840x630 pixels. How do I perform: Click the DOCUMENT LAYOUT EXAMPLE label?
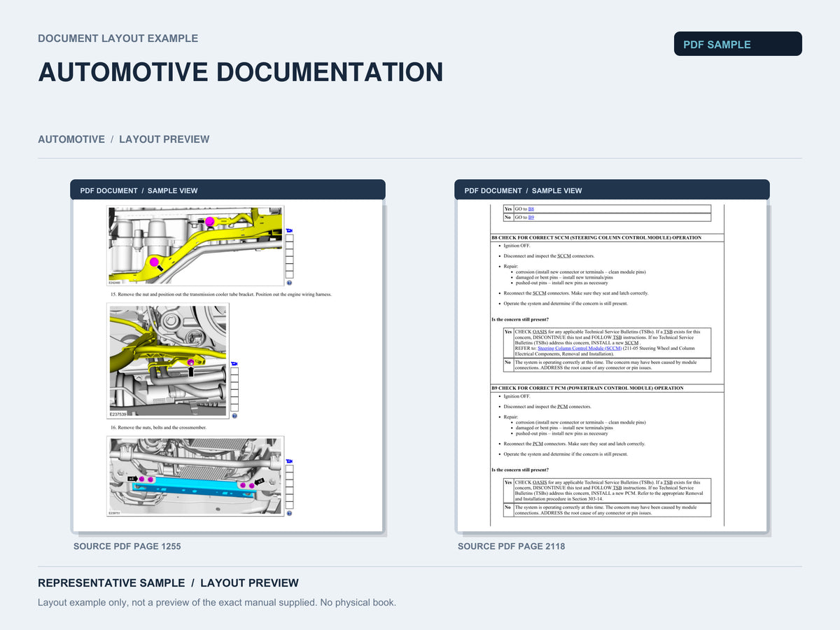[x=118, y=38]
